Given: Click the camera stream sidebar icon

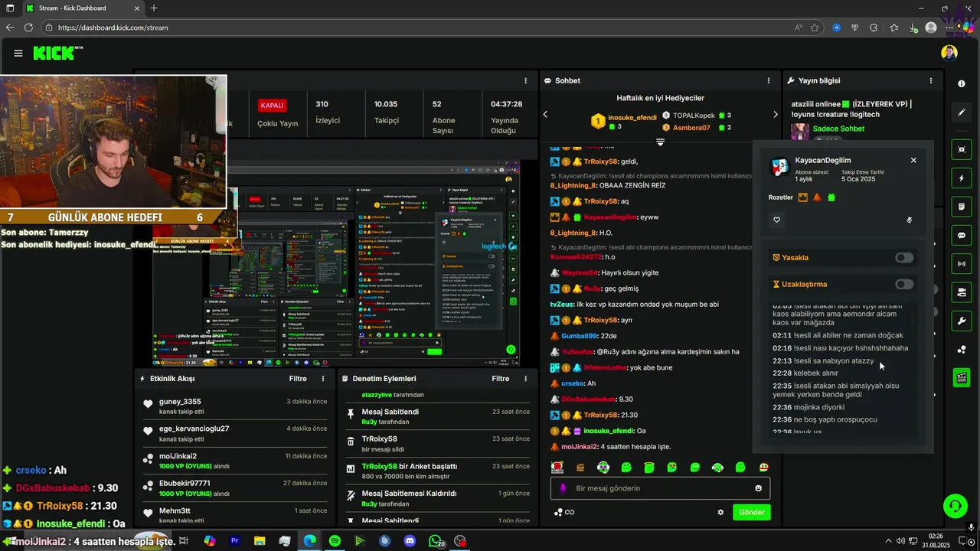Looking at the screenshot, I should tap(962, 292).
